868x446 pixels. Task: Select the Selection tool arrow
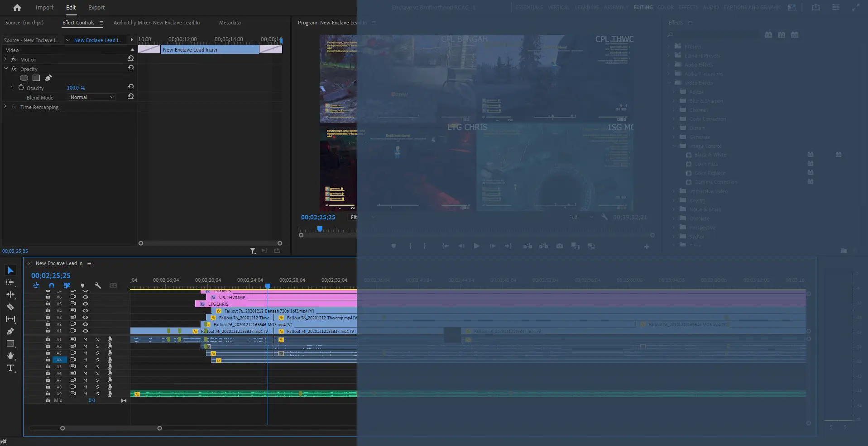tap(10, 270)
